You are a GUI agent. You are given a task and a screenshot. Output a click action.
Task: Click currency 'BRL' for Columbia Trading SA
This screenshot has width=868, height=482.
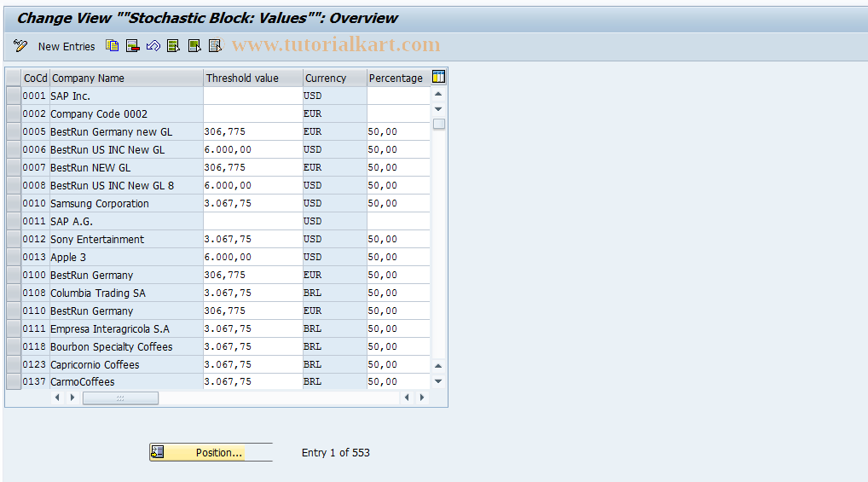click(335, 293)
